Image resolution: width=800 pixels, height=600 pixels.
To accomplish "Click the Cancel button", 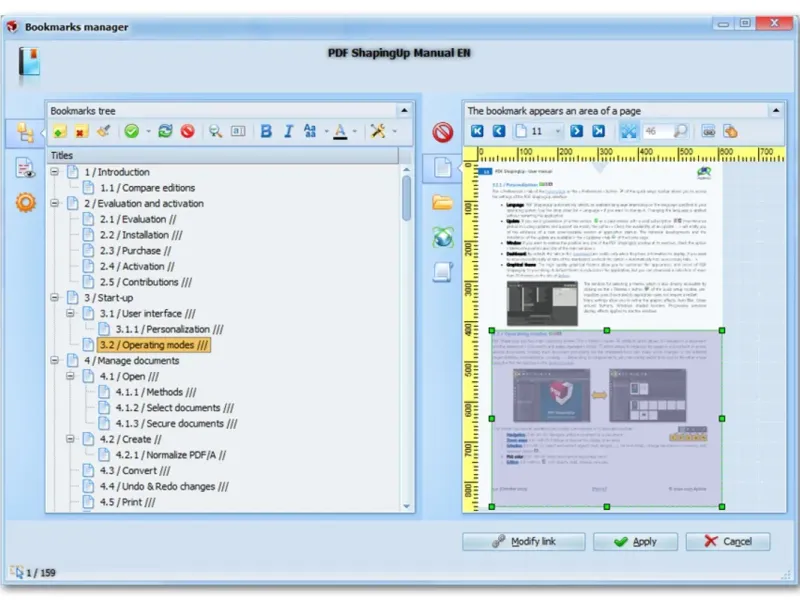I will 728,541.
